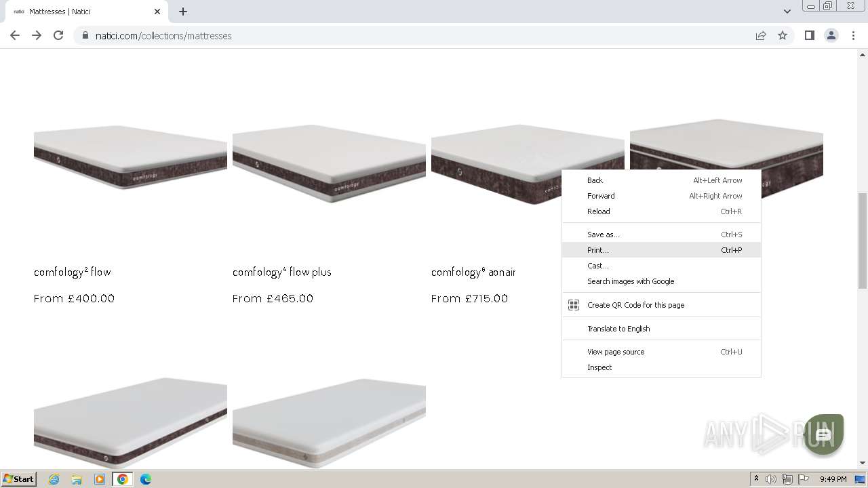The height and width of the screenshot is (488, 868).
Task: Click the Action Center flag icon
Action: (804, 479)
